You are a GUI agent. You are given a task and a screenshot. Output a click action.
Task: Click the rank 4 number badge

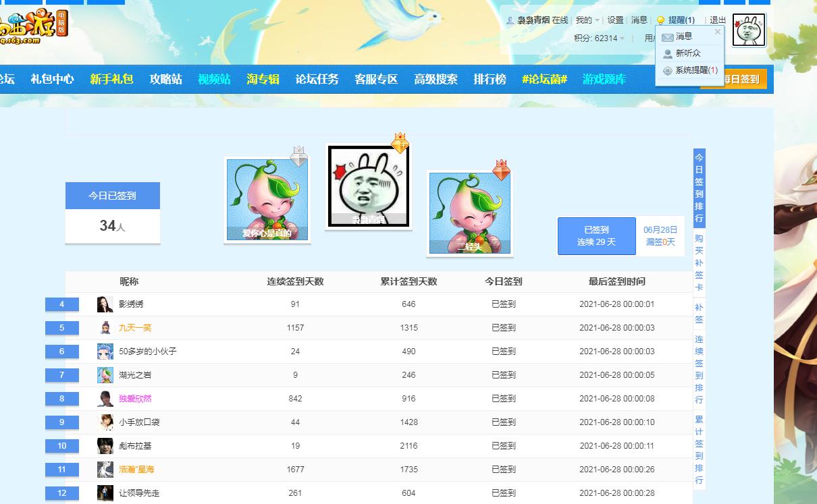point(62,304)
